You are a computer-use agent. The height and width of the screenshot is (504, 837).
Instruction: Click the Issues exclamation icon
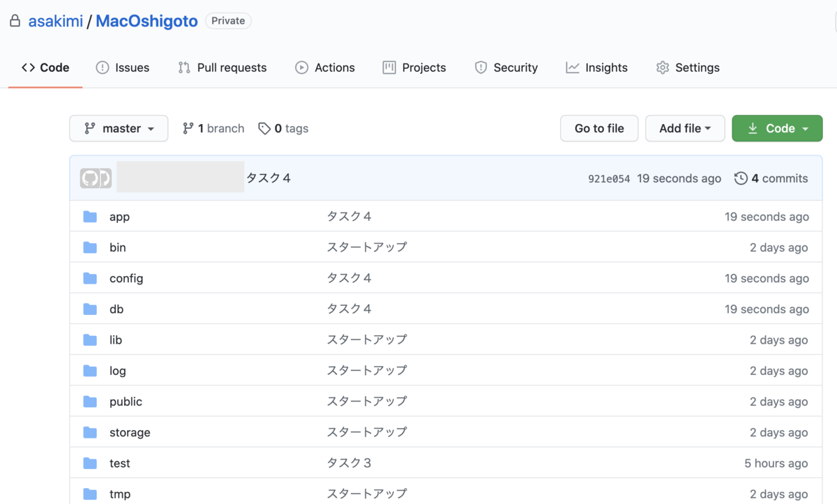102,68
